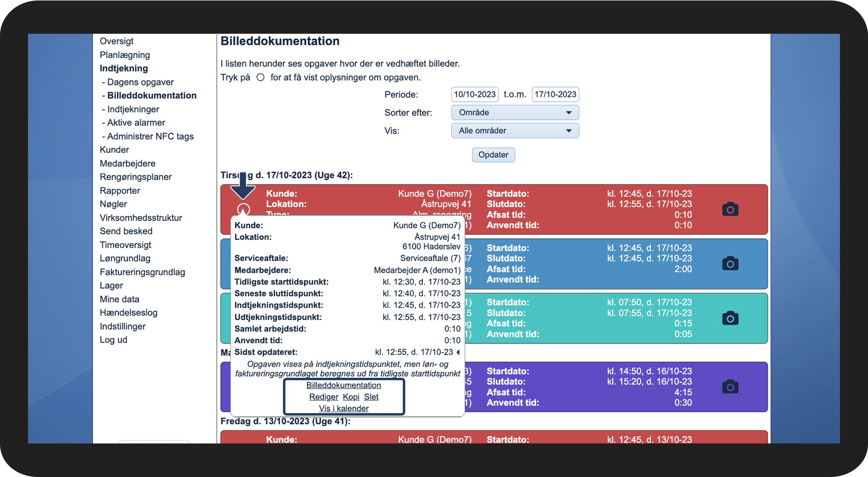Open Medarbejdere in the sidebar
Viewport: 868px width, 477px height.
point(128,164)
